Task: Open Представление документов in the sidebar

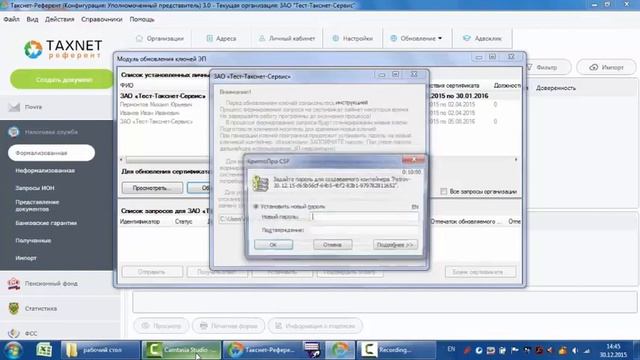Action: 37,205
